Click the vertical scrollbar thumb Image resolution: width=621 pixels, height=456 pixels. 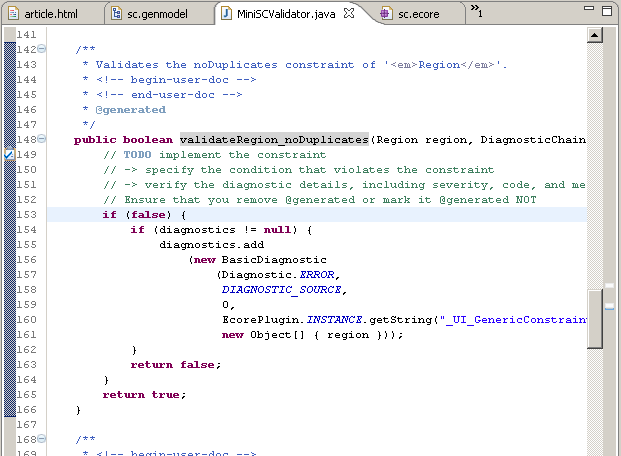coord(594,319)
